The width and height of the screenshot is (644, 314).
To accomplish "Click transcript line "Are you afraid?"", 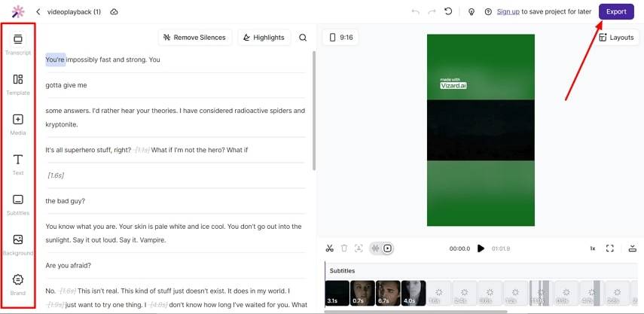I will pos(69,266).
